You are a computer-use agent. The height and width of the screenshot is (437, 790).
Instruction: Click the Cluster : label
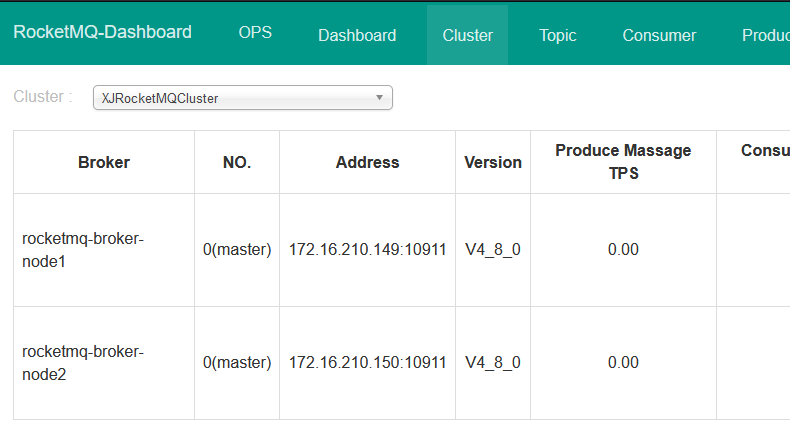pos(43,96)
